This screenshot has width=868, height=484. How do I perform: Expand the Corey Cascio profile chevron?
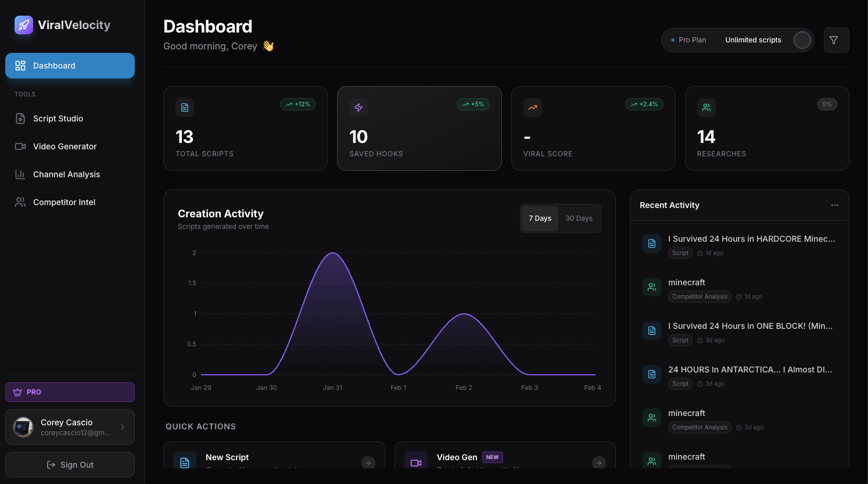[123, 427]
